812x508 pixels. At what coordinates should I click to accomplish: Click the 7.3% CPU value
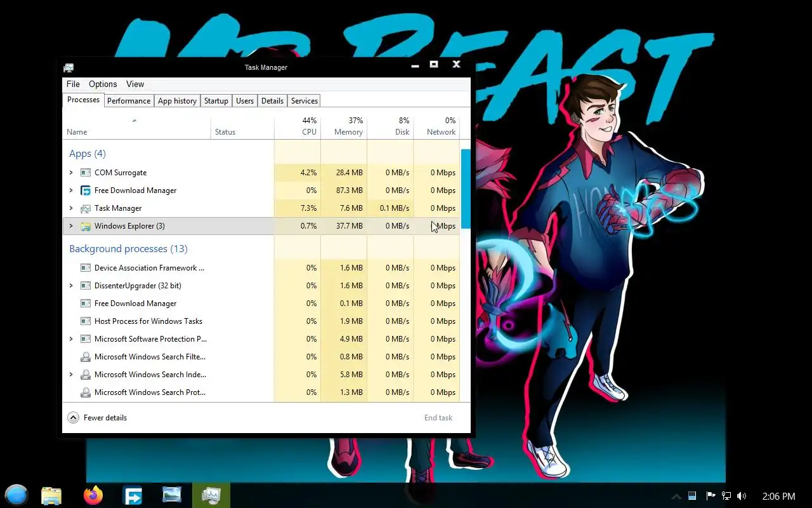click(x=308, y=208)
